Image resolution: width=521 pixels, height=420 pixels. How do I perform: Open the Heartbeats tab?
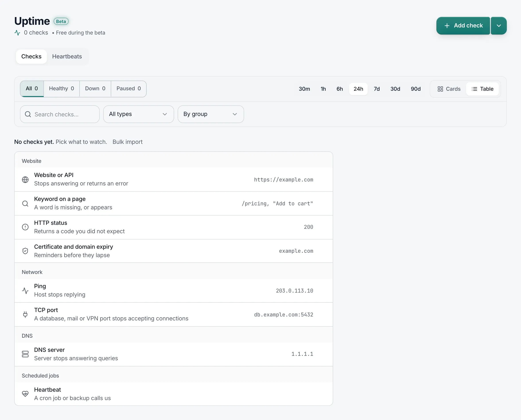tap(67, 57)
